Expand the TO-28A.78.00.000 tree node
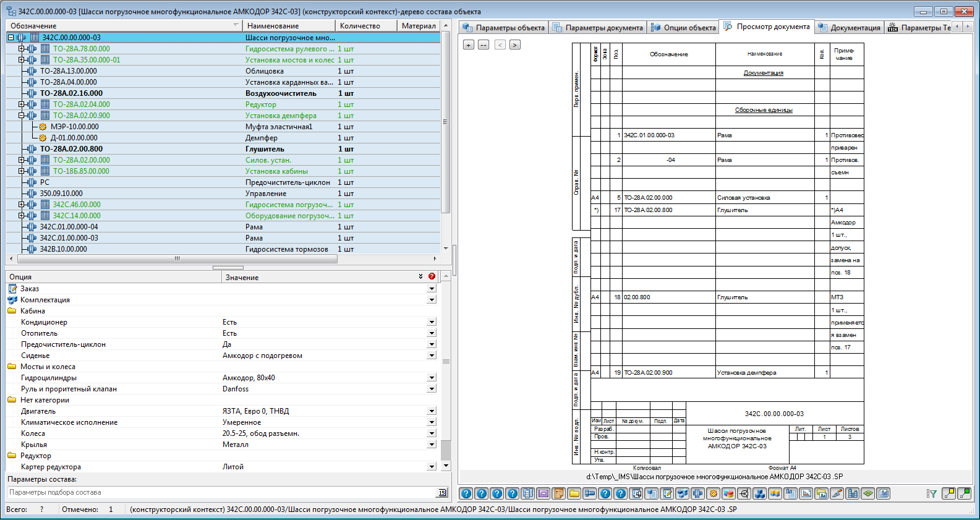Viewport: 980px width, 520px height. pos(21,49)
